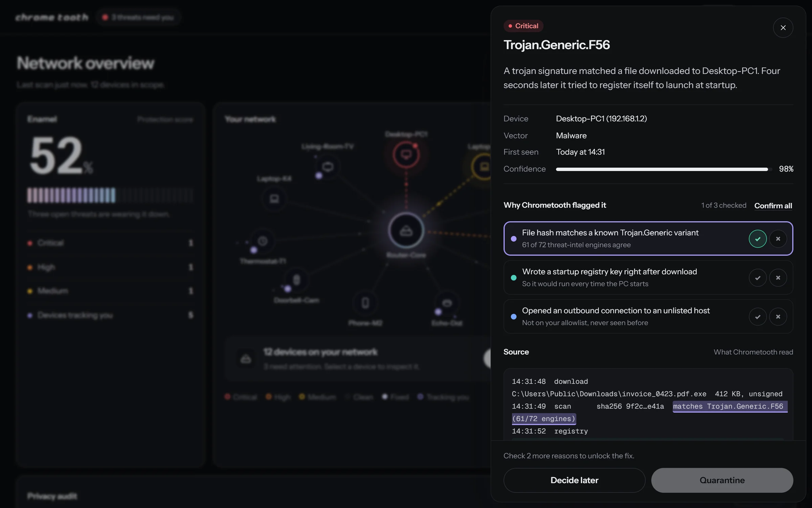Select the 'Opened an outbound connection' card

[x=648, y=316]
